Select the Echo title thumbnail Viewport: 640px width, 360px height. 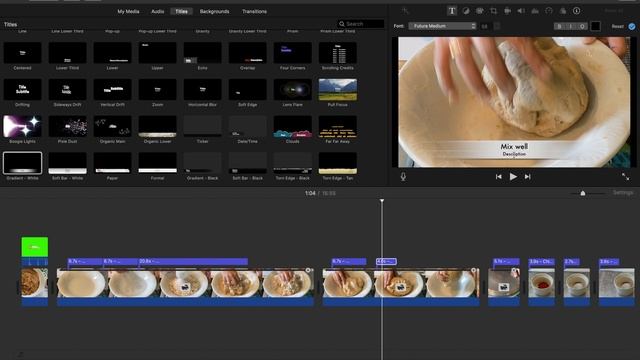coord(202,53)
